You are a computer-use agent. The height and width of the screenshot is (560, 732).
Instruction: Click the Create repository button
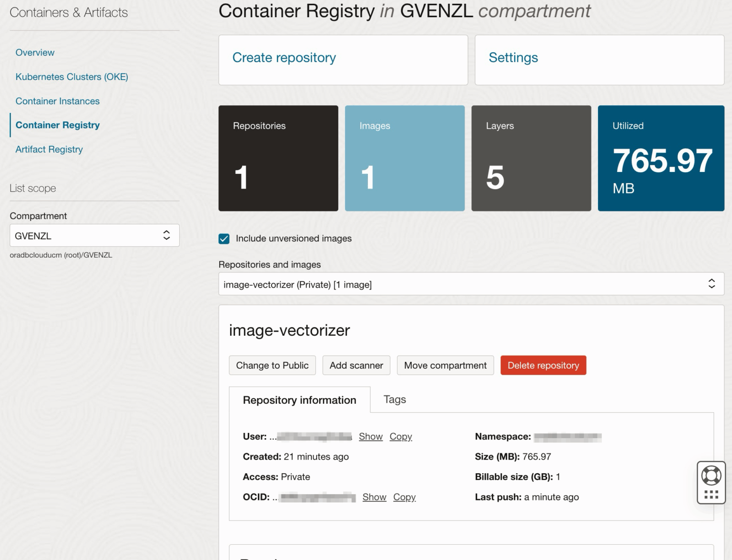click(284, 58)
